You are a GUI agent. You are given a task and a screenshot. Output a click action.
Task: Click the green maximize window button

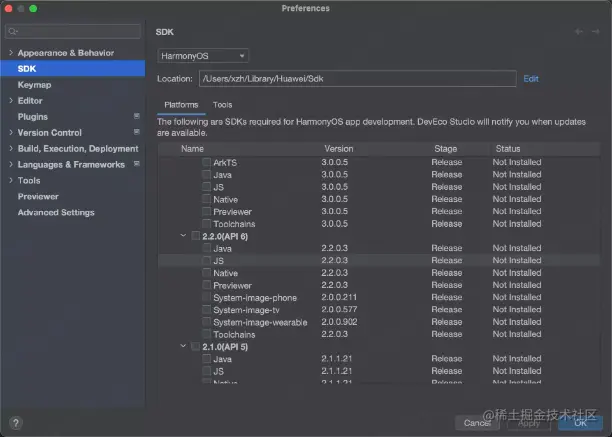click(33, 8)
